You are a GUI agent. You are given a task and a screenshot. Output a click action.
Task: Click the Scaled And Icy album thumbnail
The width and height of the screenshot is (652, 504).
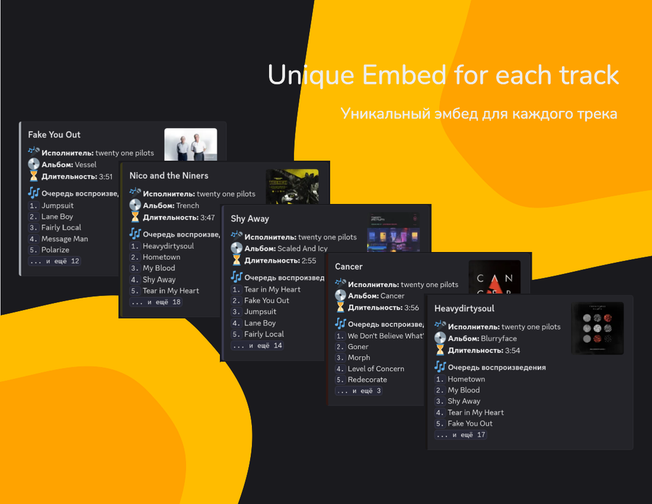(x=393, y=232)
